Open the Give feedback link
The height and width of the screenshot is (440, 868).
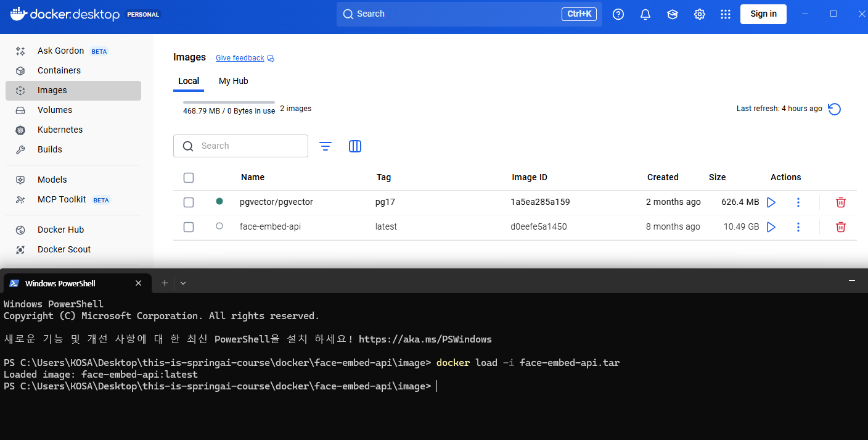point(240,58)
